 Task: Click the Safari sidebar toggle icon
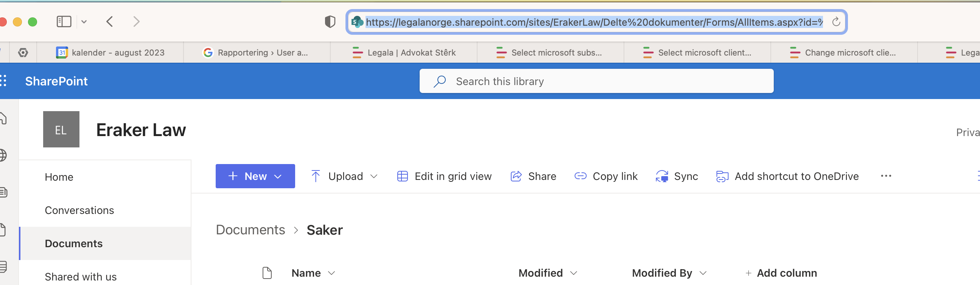[x=64, y=22]
